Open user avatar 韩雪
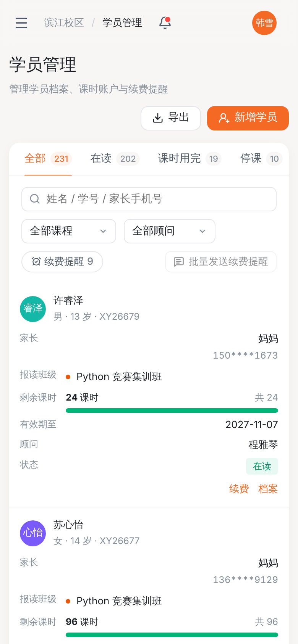Screen dimensions: 298x644 pos(264,23)
